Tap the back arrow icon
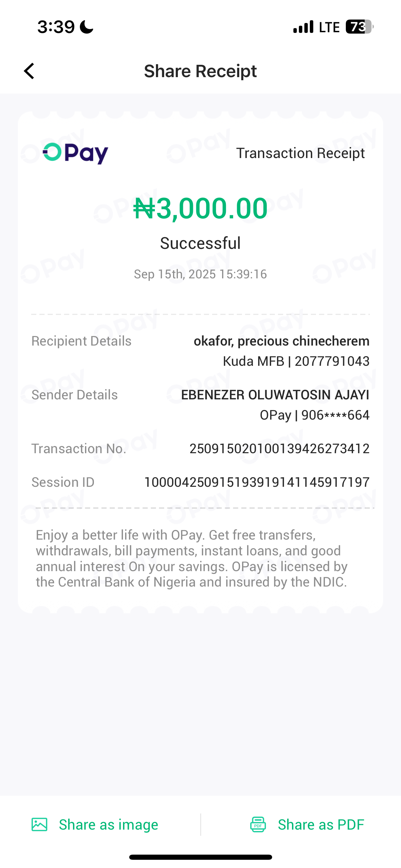This screenshot has width=401, height=868. [x=29, y=71]
